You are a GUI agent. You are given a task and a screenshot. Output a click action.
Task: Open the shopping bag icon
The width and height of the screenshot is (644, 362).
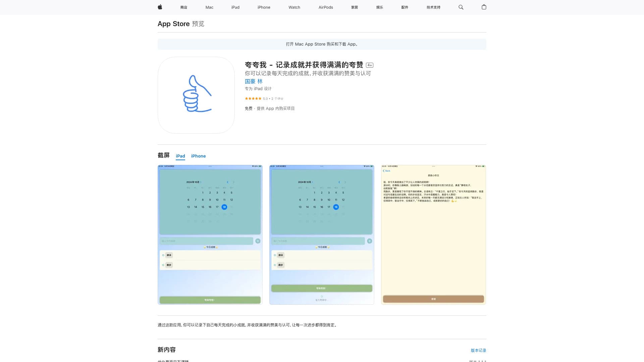[484, 7]
